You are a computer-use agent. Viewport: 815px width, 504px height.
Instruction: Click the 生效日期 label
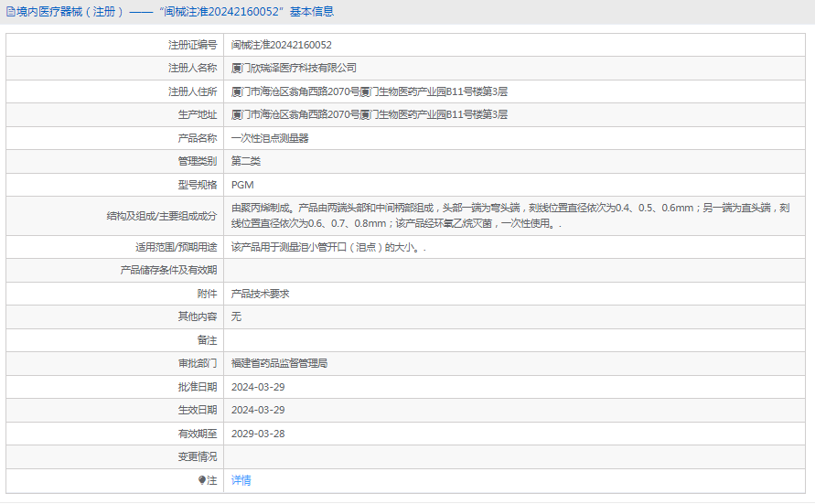coord(198,410)
